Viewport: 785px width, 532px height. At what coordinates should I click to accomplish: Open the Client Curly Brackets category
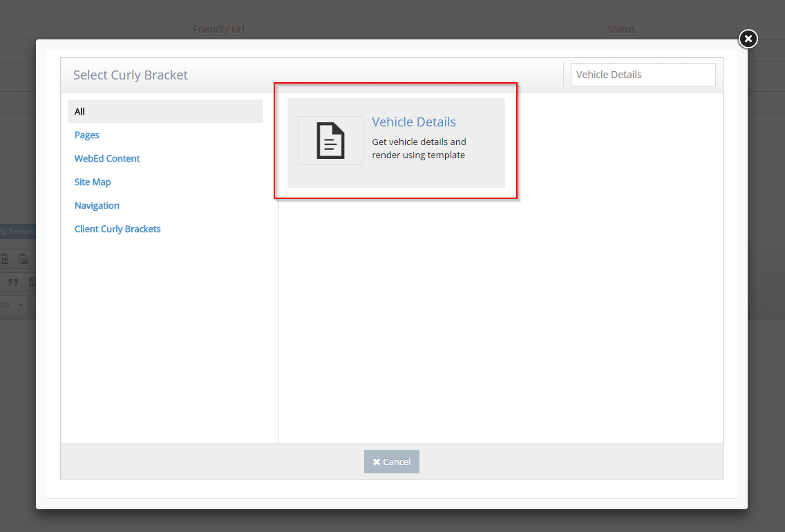pos(117,229)
